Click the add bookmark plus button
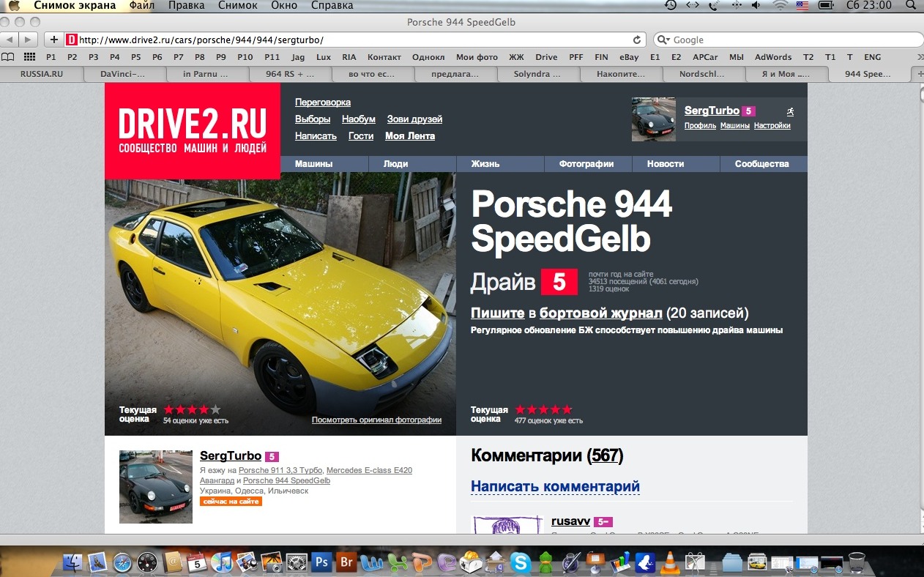 [53, 40]
